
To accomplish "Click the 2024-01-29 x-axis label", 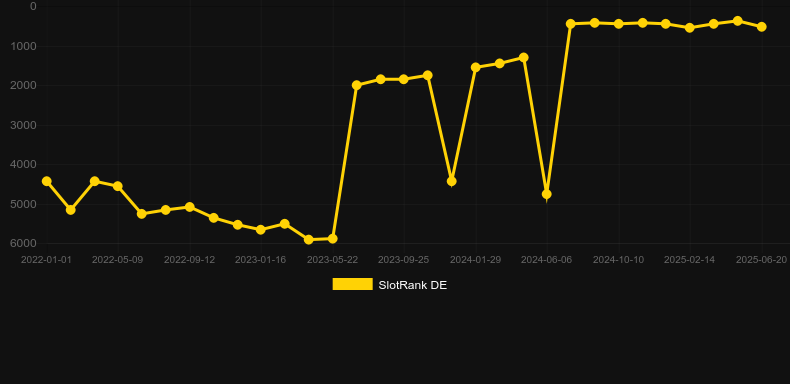I will tap(476, 260).
